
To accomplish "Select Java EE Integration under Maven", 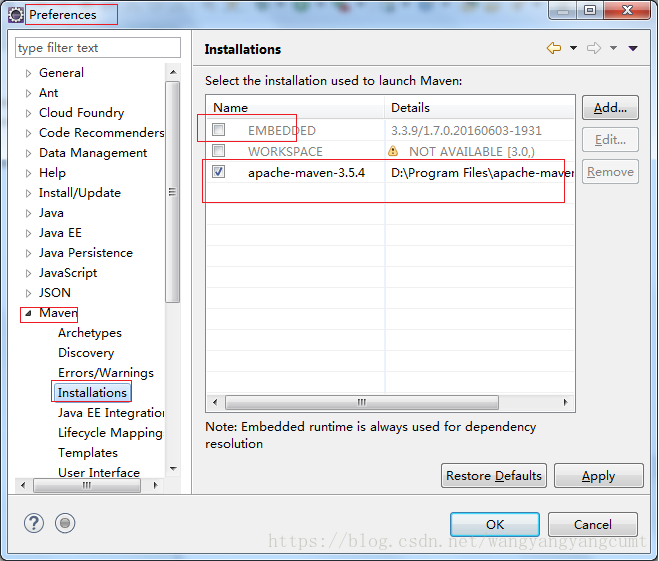I will (111, 413).
